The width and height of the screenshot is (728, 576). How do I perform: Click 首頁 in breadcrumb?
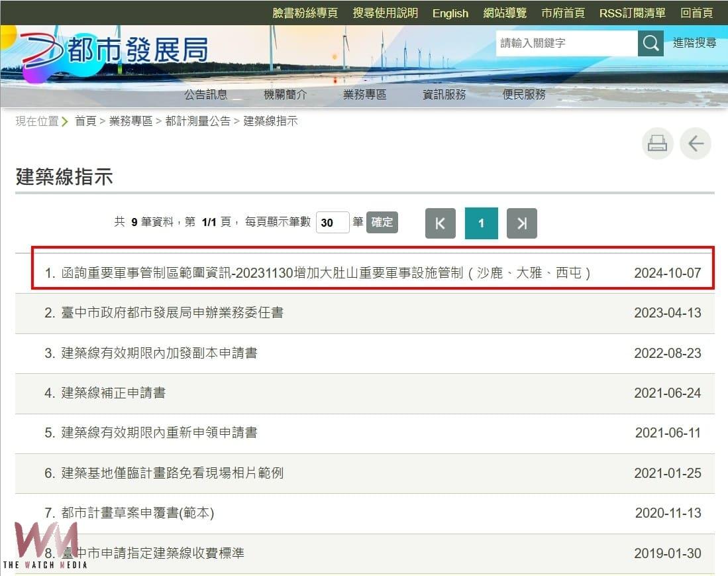tap(85, 121)
